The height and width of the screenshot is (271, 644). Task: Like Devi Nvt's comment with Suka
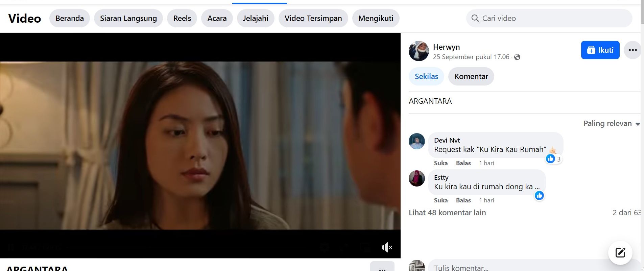(441, 163)
